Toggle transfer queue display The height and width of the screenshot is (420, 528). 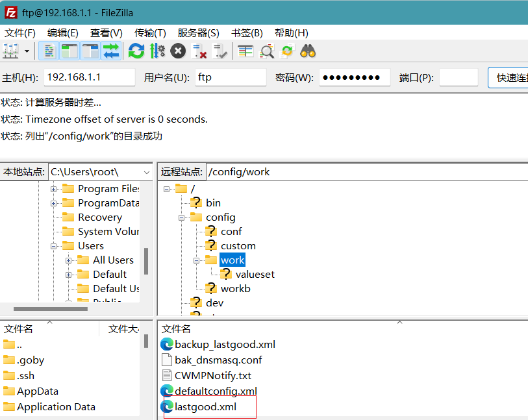tap(111, 51)
